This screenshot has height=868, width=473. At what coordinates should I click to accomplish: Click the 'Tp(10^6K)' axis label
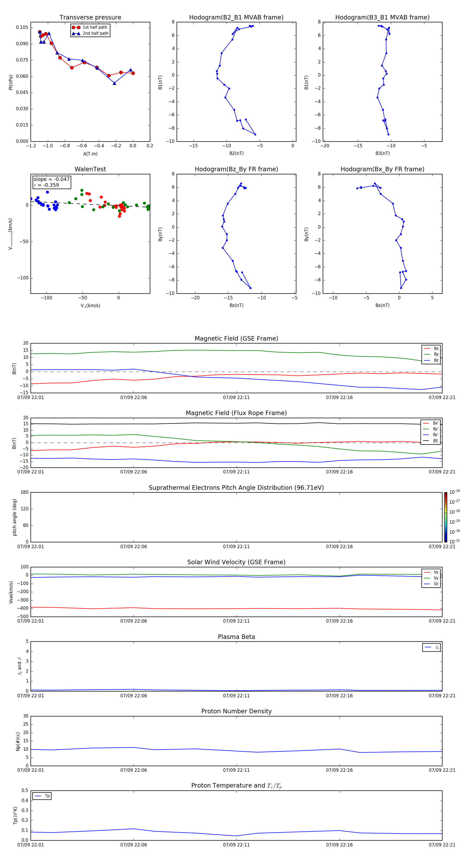pyautogui.click(x=15, y=815)
